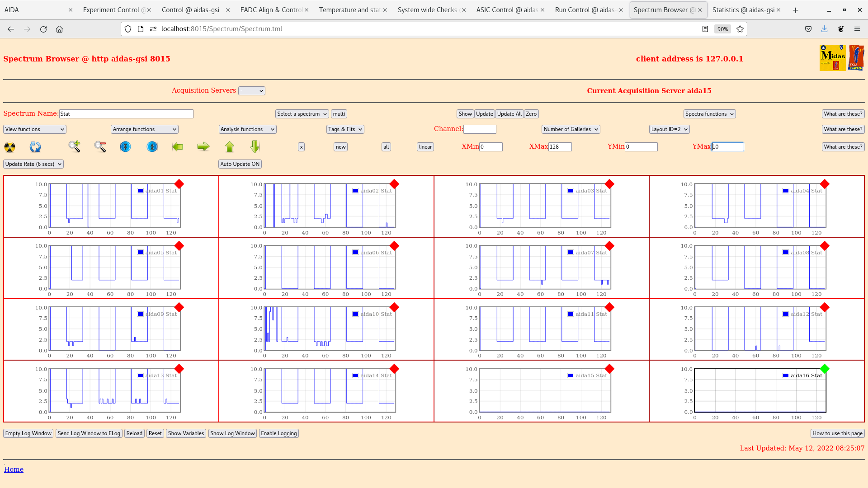Open the Tags & Fits dropdown

click(345, 129)
